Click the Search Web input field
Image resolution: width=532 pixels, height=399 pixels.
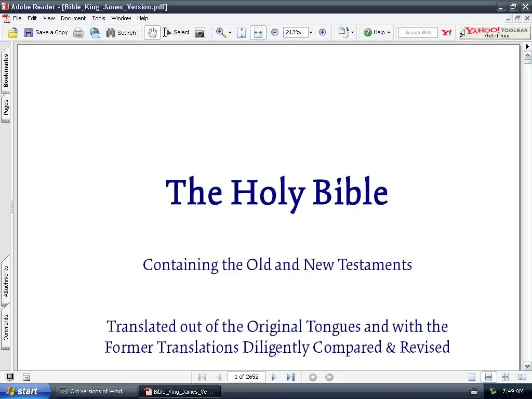(x=418, y=33)
